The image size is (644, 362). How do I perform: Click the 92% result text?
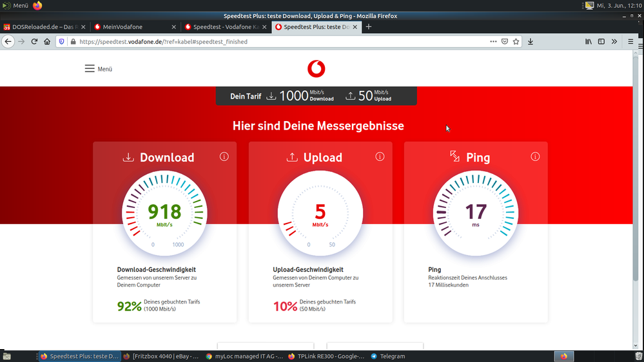(x=129, y=306)
